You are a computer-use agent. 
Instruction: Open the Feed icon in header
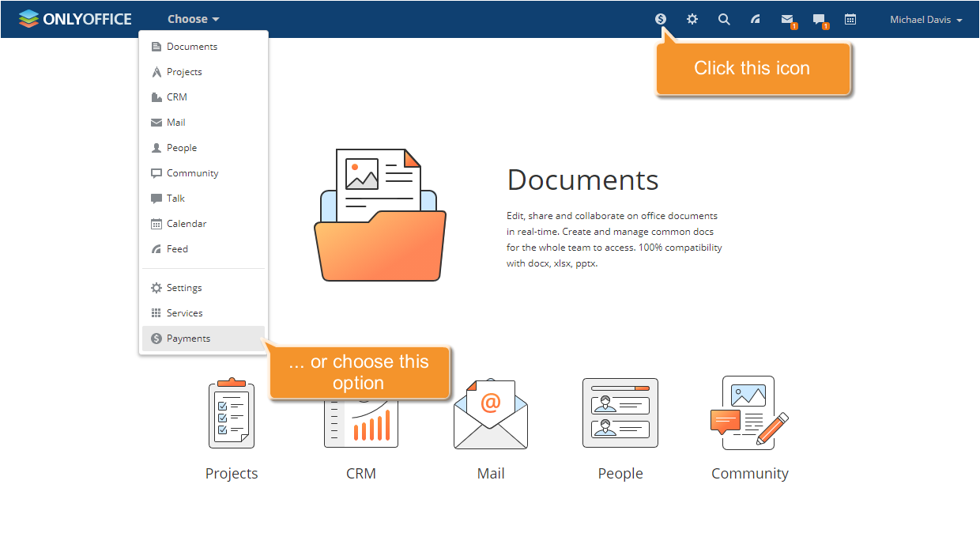(756, 19)
